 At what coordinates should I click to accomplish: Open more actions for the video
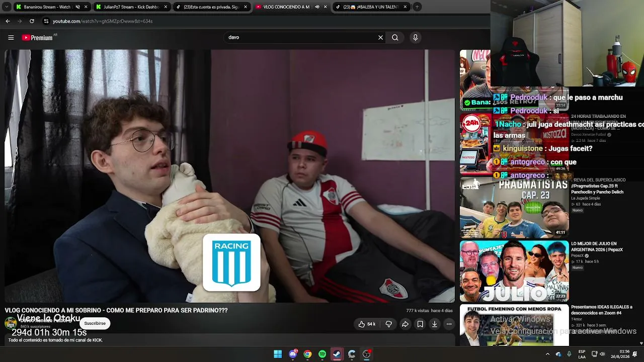449,324
